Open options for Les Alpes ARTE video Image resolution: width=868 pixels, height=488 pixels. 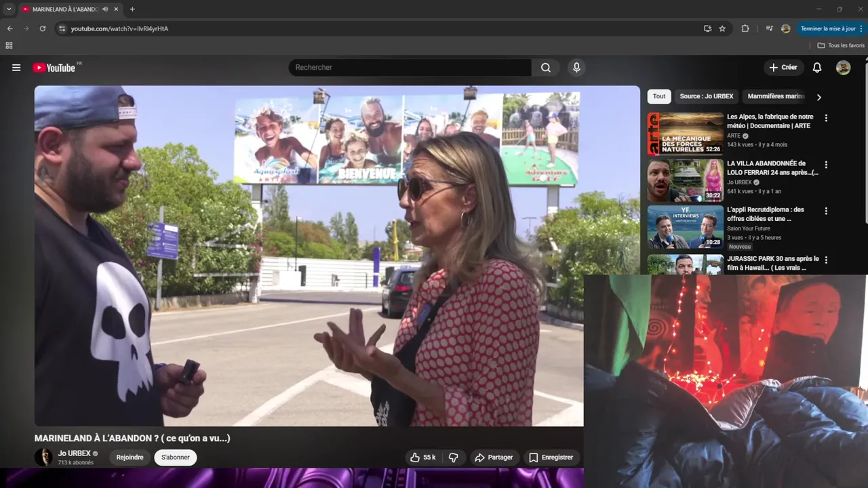(x=826, y=118)
